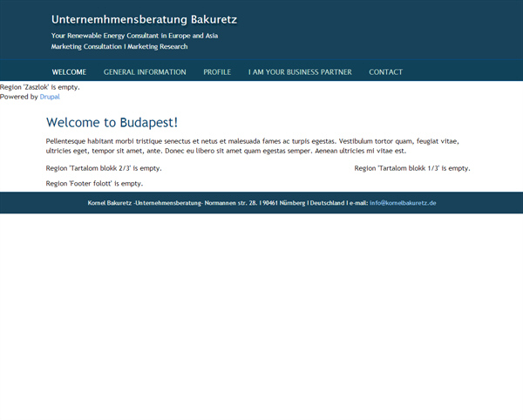Click the info@kornelbakuretz.de email link
Image resolution: width=523 pixels, height=420 pixels.
click(x=403, y=203)
